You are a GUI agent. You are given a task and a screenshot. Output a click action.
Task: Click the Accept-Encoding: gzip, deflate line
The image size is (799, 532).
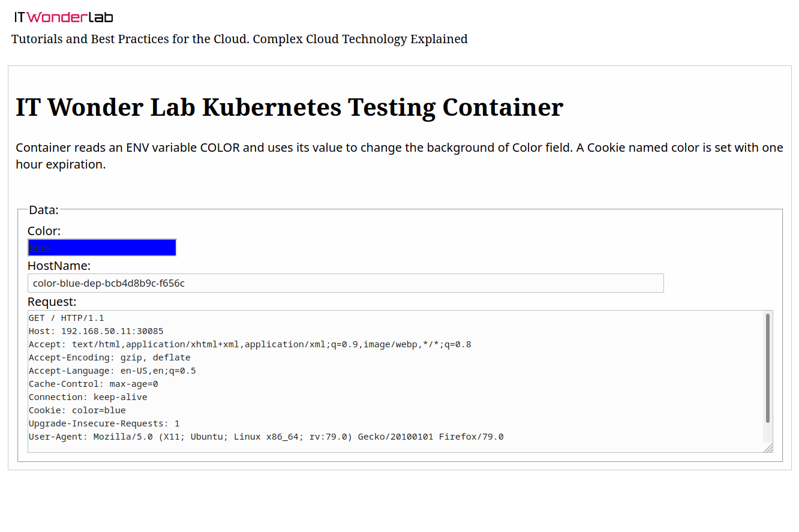tap(110, 357)
